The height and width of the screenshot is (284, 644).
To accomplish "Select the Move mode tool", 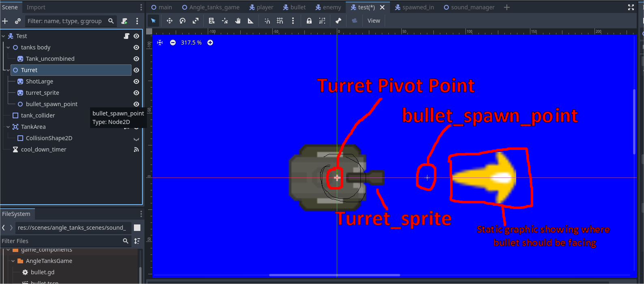I will pyautogui.click(x=170, y=21).
